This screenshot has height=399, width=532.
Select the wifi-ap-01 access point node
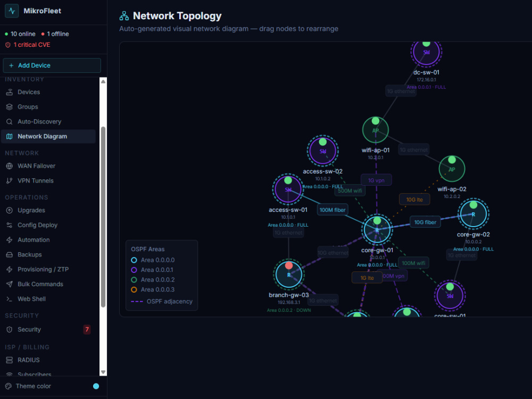tap(376, 130)
